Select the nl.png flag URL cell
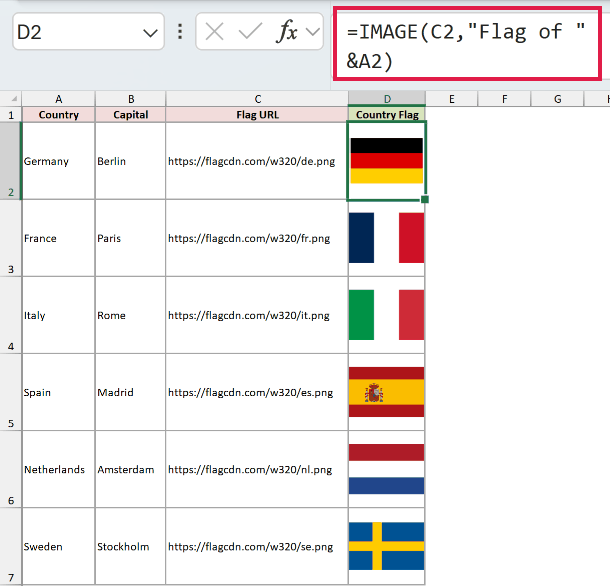The image size is (610, 586). (257, 469)
